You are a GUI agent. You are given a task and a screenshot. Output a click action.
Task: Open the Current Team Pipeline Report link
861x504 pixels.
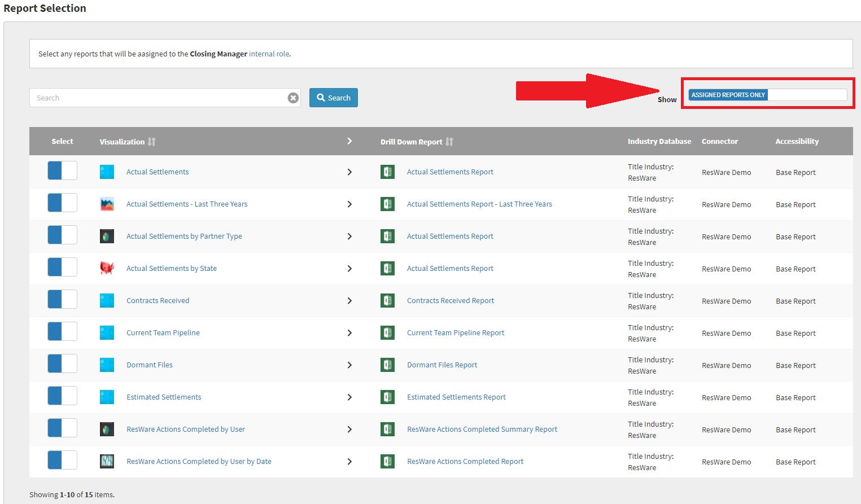455,333
